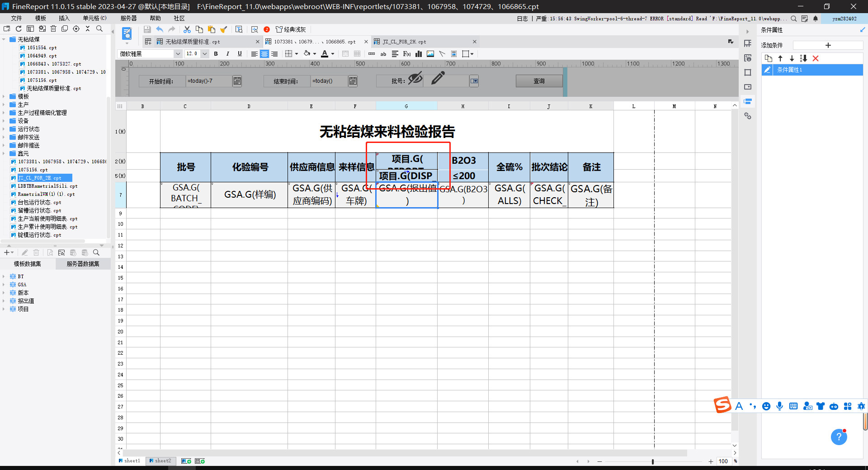Search templates with magnifier icon
This screenshot has width=868, height=470.
click(x=99, y=29)
